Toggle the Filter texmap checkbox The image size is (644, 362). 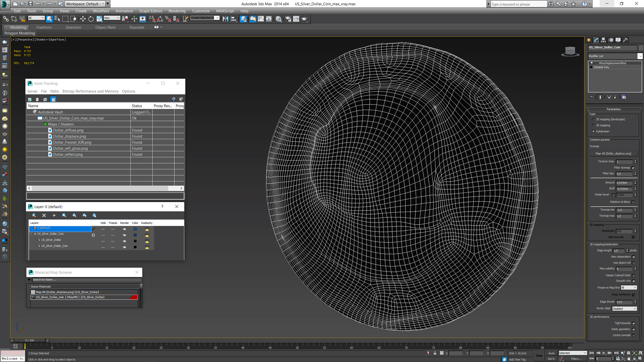[633, 168]
